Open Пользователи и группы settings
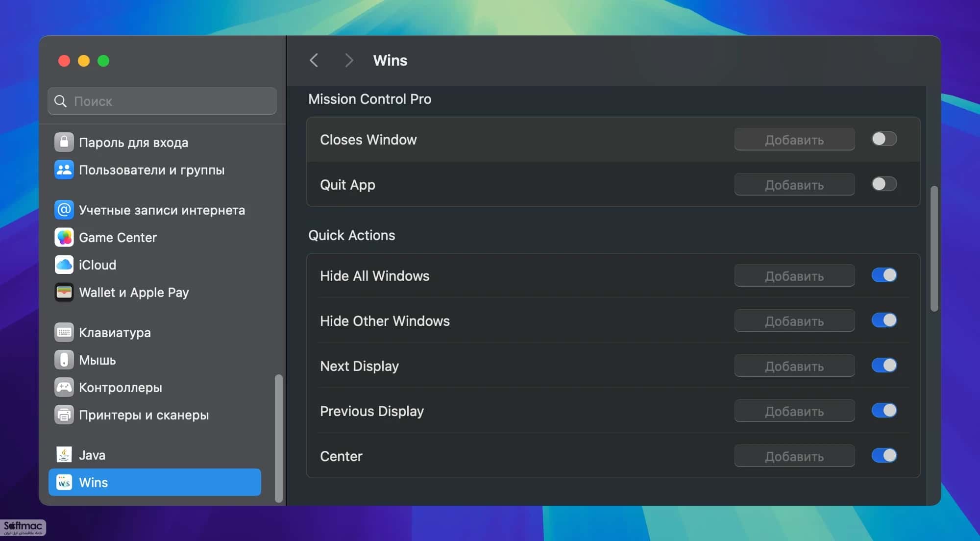The image size is (980, 541). tap(155, 170)
